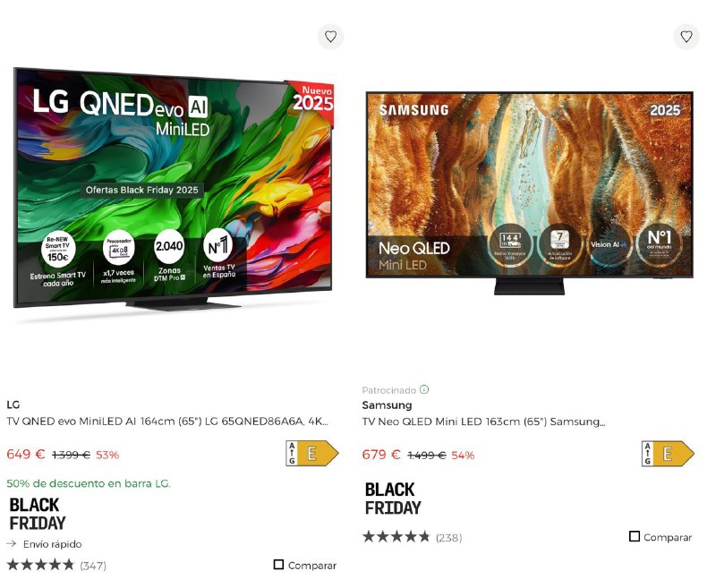
Task: Click the Envío rápido arrow icon
Action: click(x=12, y=544)
